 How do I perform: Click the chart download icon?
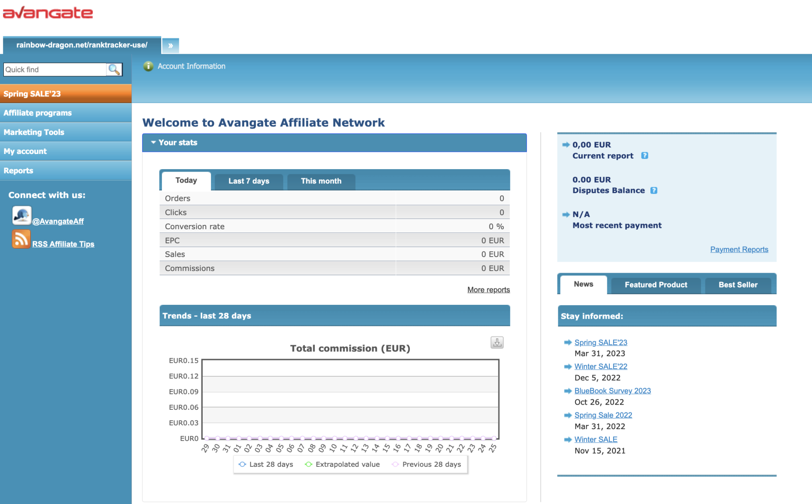(497, 342)
